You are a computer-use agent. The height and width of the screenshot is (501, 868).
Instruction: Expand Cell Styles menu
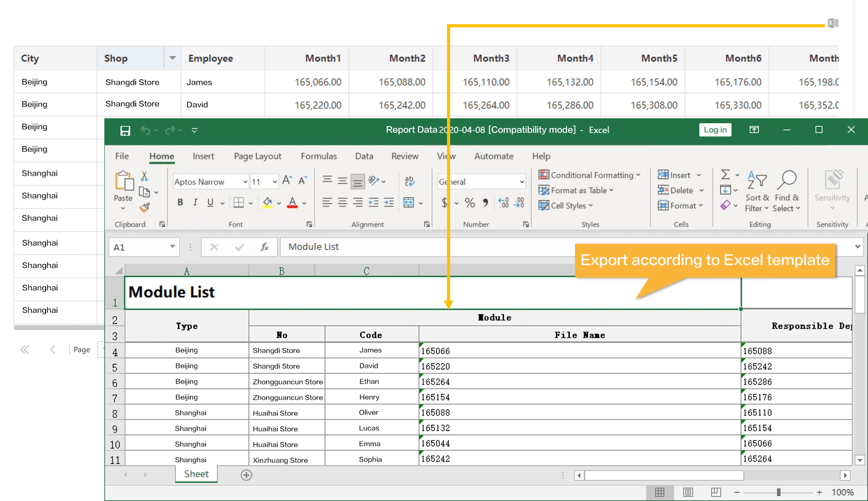click(x=566, y=206)
